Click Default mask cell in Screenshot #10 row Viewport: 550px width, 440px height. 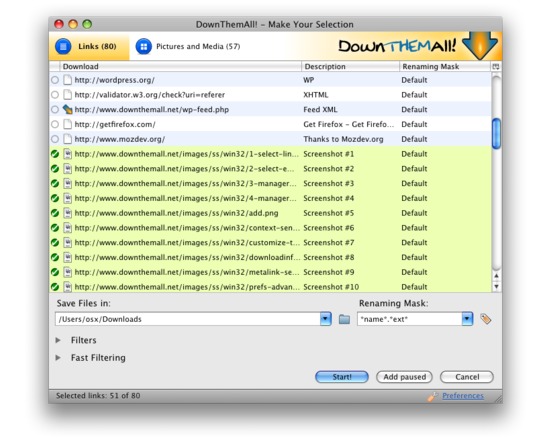(414, 287)
